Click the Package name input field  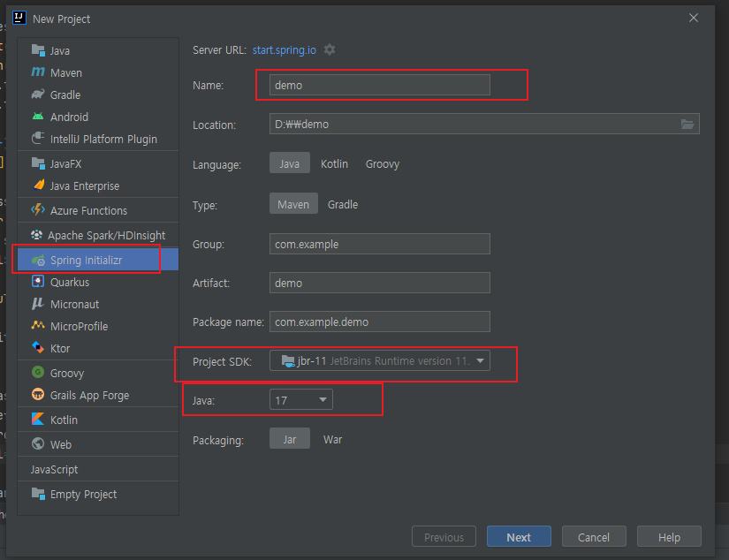point(379,322)
